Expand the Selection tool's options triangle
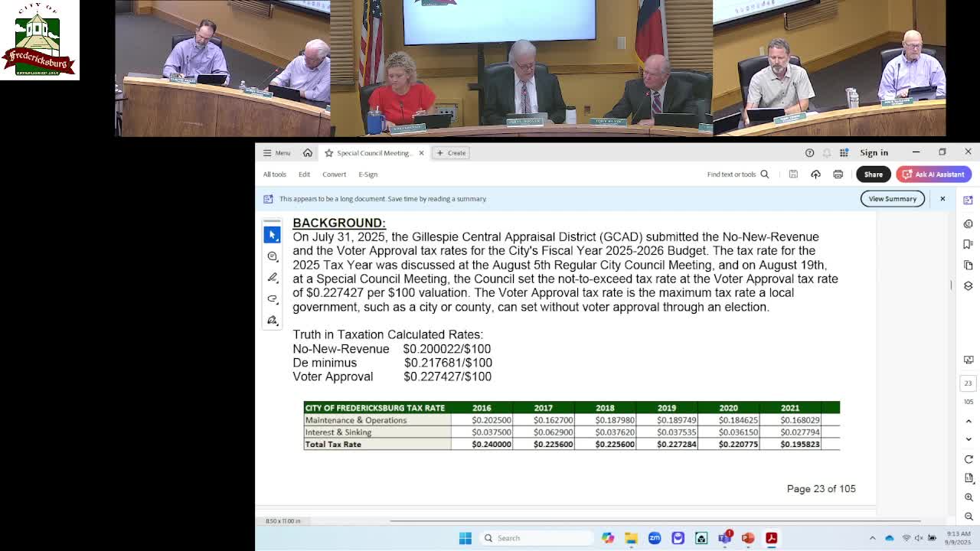 pyautogui.click(x=276, y=240)
